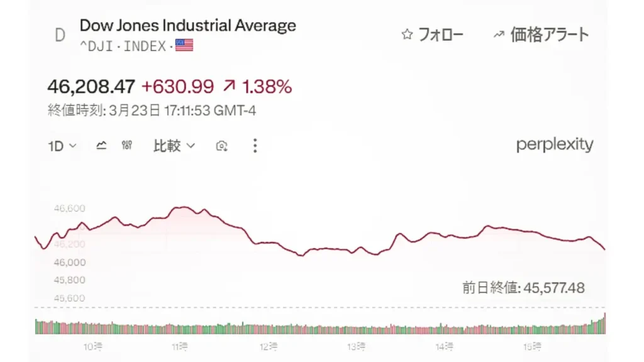644x362 pixels.
Task: Click the tallest volume bar at far right
Action: (x=604, y=322)
